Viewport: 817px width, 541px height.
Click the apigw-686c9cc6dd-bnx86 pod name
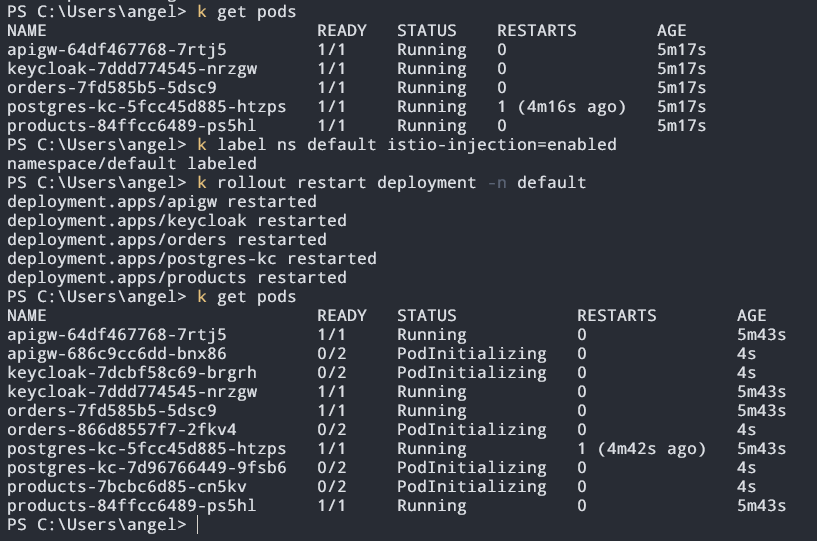tap(117, 353)
